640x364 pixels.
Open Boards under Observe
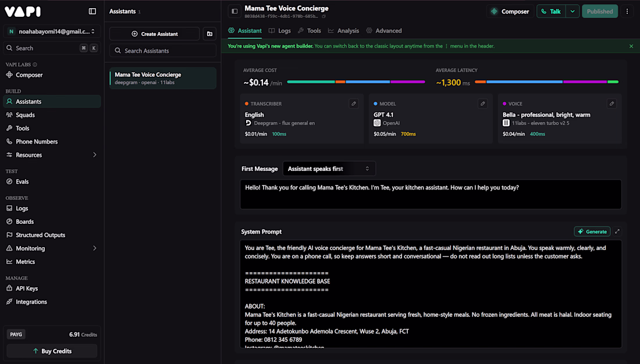[51, 222]
